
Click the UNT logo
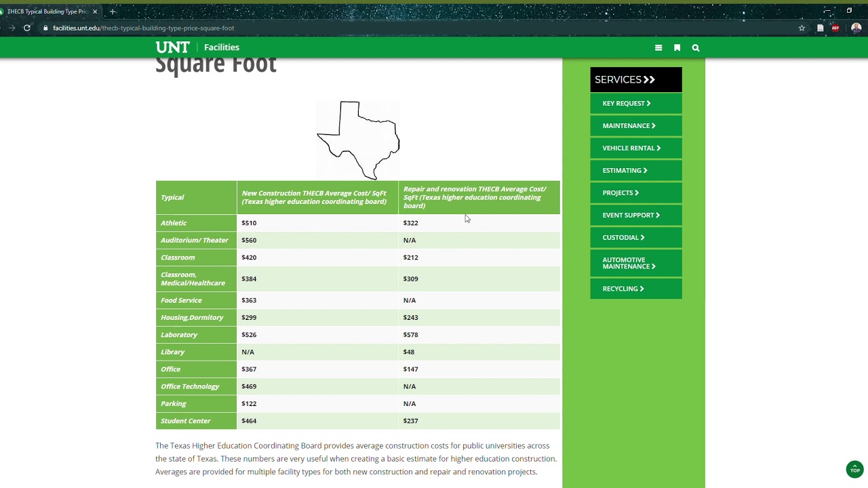[x=172, y=47]
